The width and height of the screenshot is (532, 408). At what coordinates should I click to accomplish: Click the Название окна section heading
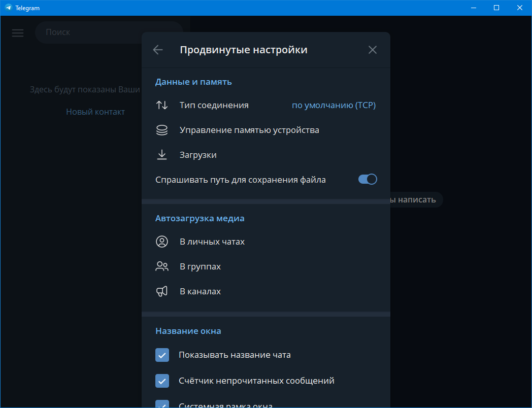point(188,331)
